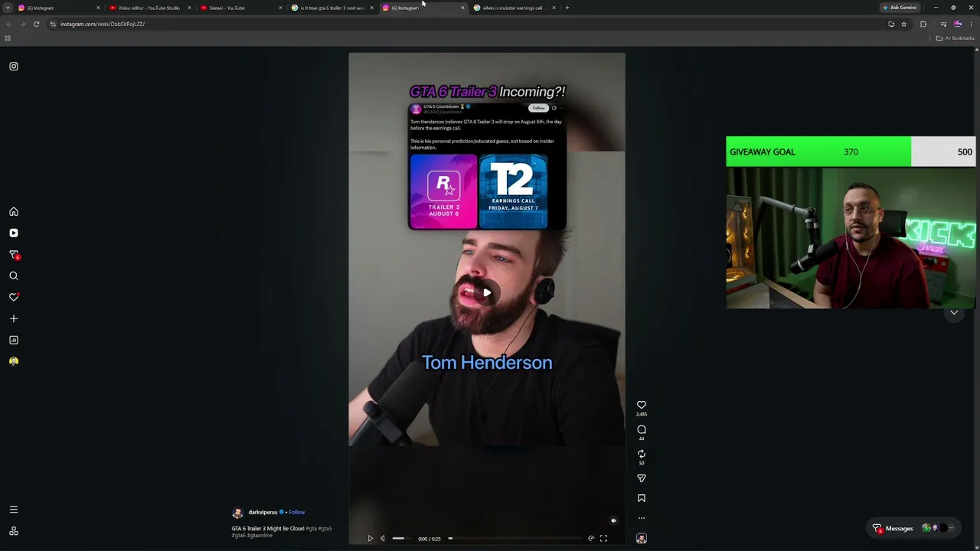Click Ask Gemini button
980x551 pixels.
(900, 8)
